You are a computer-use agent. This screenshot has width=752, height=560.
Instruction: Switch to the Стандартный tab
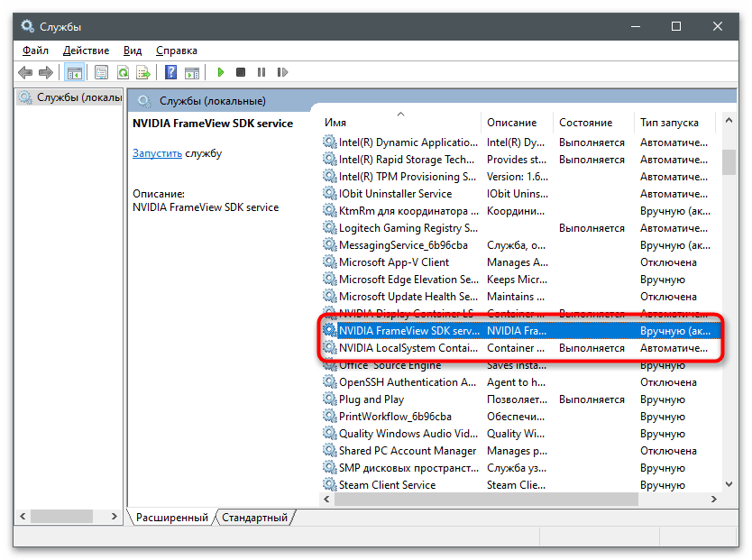(254, 518)
